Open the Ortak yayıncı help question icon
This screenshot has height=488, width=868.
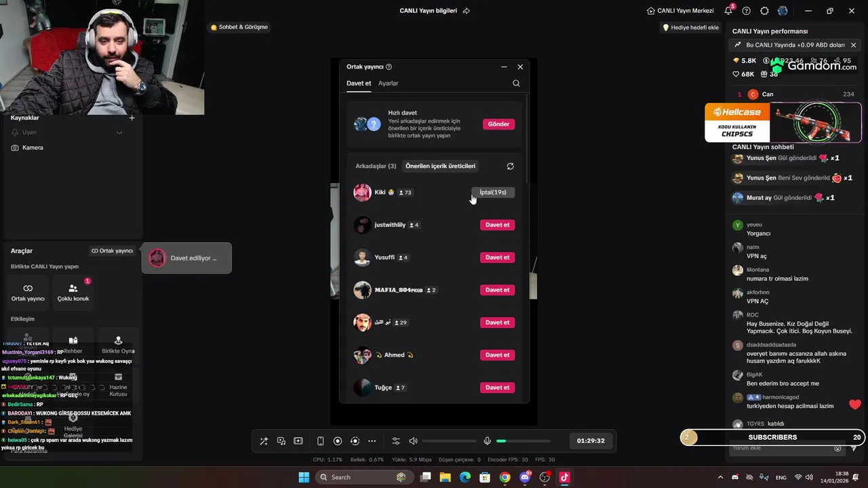pos(389,67)
